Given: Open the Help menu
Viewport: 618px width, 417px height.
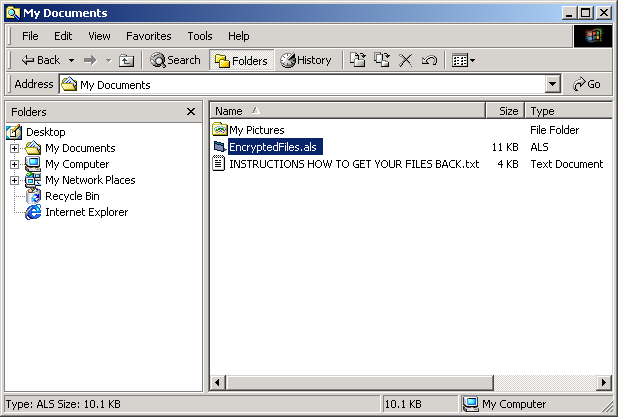Looking at the screenshot, I should [x=238, y=36].
